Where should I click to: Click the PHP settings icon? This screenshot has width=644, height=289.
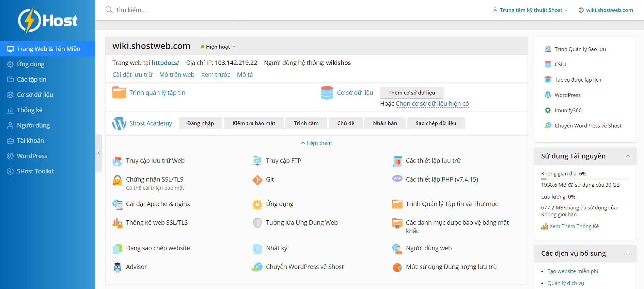[397, 178]
